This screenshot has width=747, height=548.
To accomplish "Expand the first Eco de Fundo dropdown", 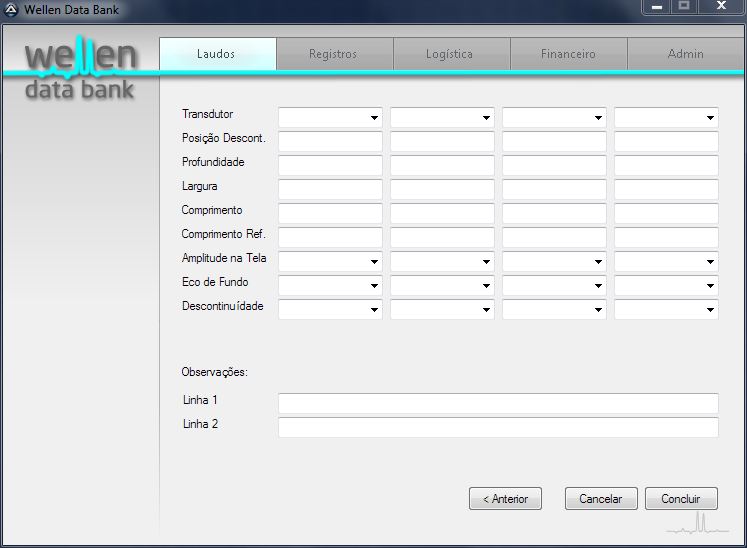I will pyautogui.click(x=330, y=285).
